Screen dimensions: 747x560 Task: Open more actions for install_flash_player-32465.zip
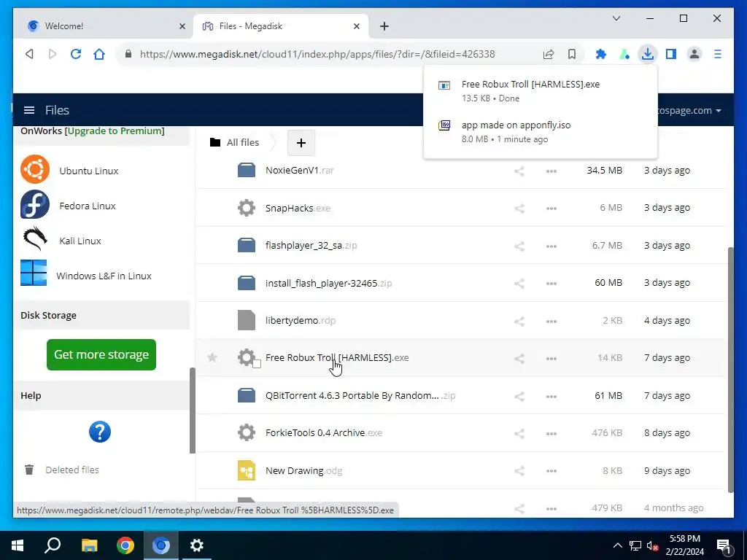tap(551, 283)
